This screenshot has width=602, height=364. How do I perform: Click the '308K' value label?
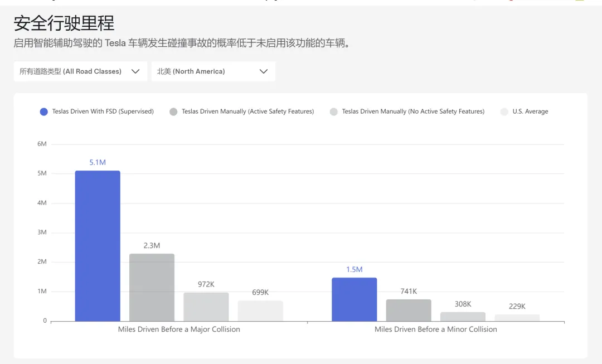tap(463, 304)
